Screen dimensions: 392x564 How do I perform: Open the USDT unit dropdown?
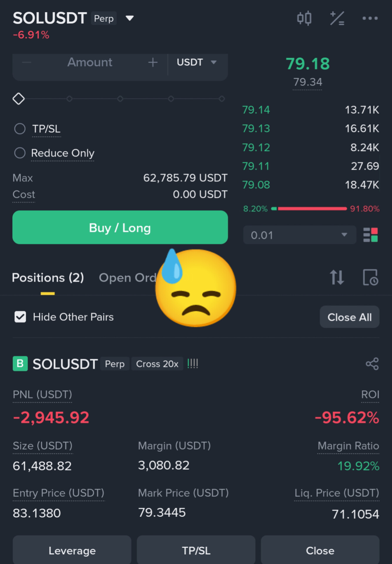pos(197,62)
